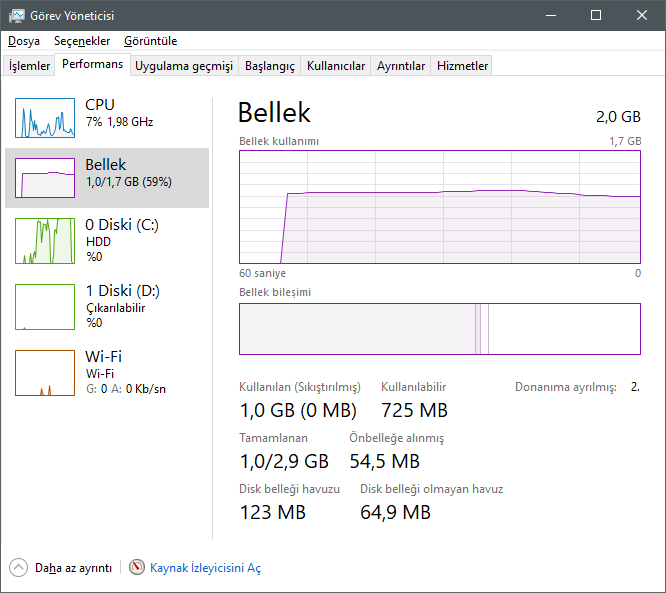
Task: Select the Wi-Fi graph thumbnail
Action: coord(45,373)
